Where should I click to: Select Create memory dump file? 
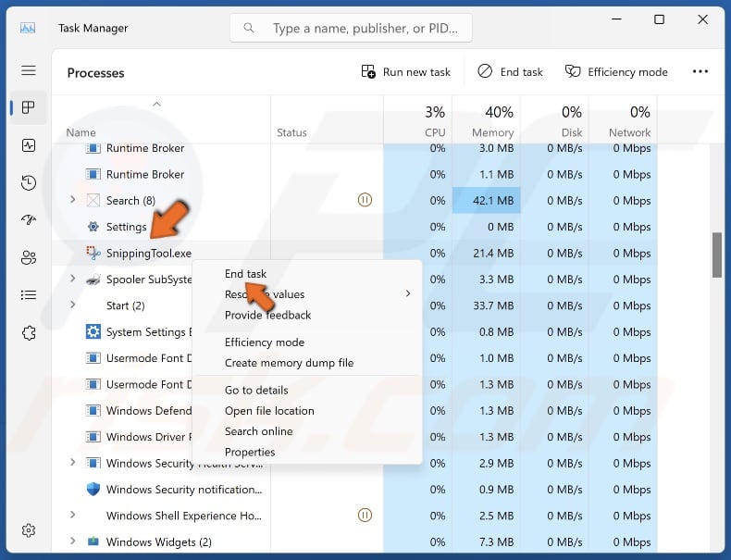point(289,363)
